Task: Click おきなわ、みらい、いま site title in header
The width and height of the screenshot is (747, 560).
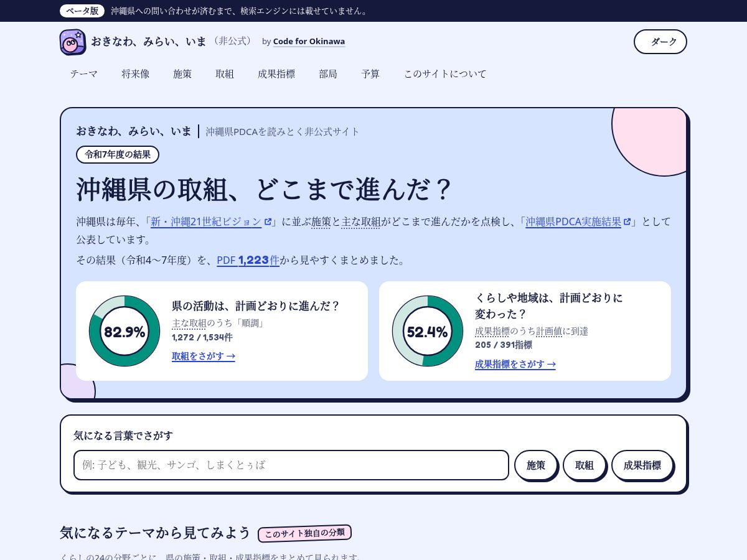Action: pyautogui.click(x=149, y=41)
